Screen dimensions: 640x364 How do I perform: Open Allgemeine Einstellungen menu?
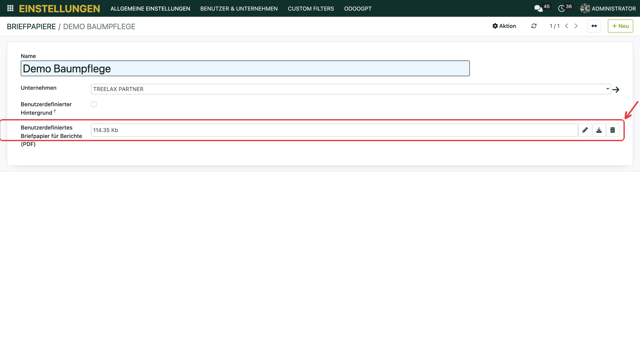[150, 8]
